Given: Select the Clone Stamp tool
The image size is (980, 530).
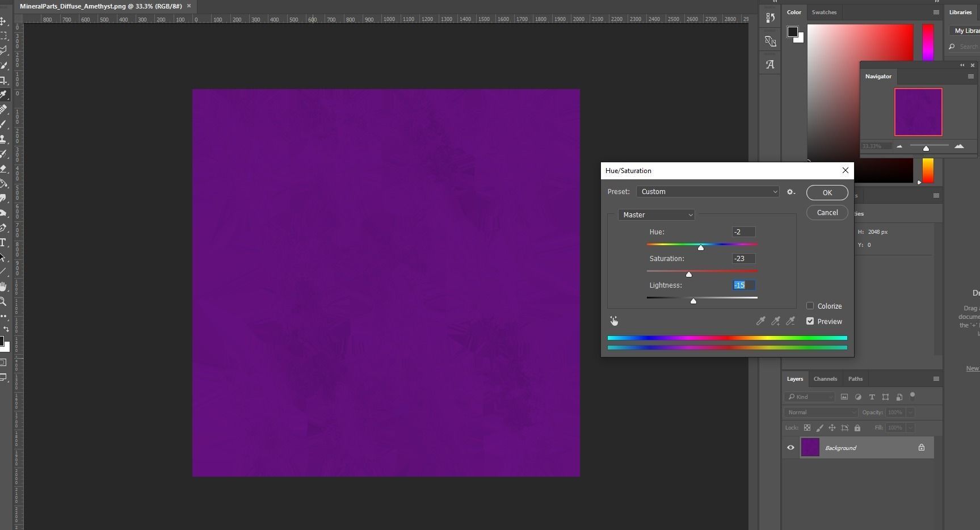Looking at the screenshot, I should coord(3,139).
